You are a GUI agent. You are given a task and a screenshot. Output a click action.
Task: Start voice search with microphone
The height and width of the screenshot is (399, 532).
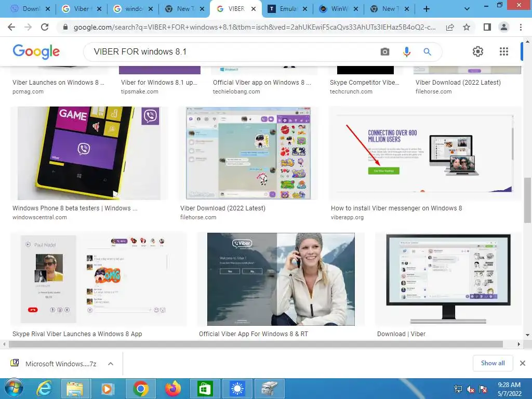pos(406,51)
